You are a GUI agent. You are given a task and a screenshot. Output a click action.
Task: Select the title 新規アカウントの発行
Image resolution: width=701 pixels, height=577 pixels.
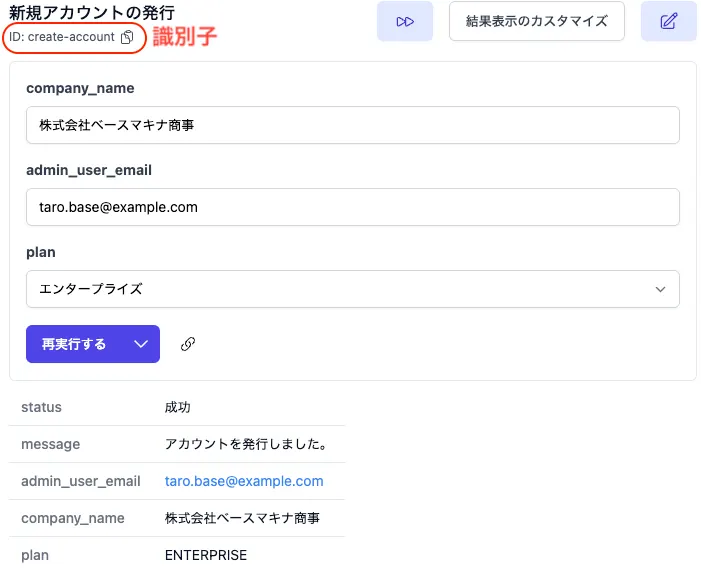[x=92, y=13]
